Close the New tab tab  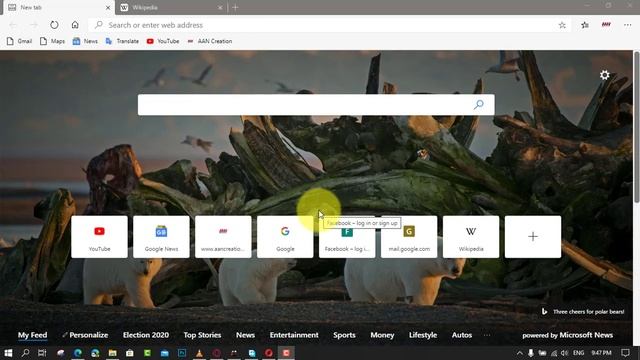108,7
